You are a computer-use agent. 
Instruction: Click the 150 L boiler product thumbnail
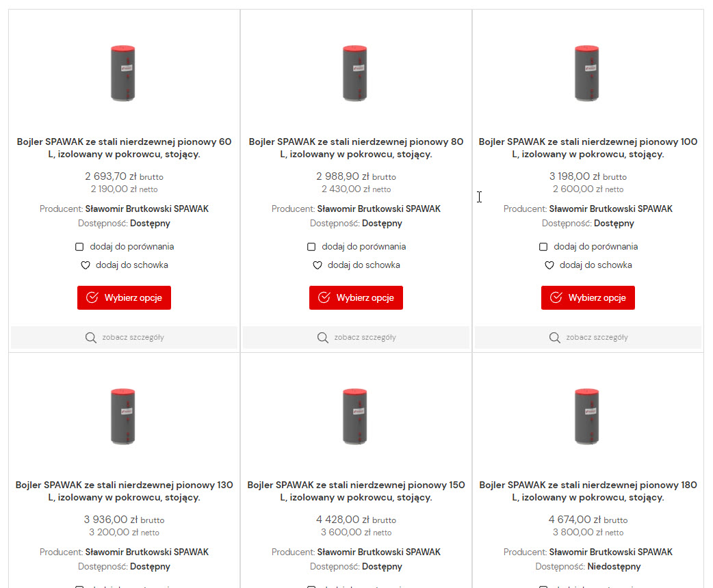(356, 416)
